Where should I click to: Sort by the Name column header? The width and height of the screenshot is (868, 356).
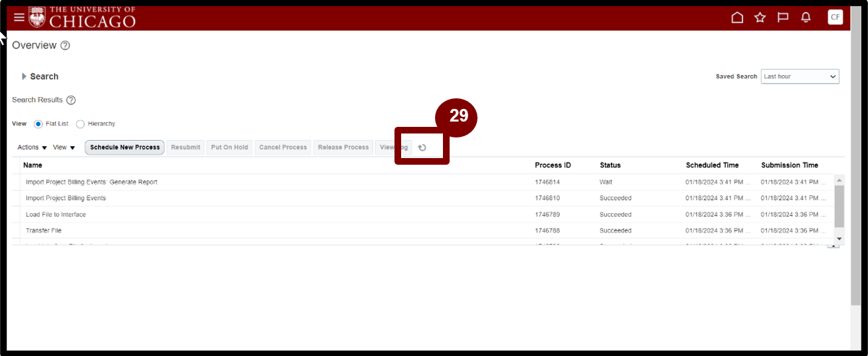[x=33, y=165]
